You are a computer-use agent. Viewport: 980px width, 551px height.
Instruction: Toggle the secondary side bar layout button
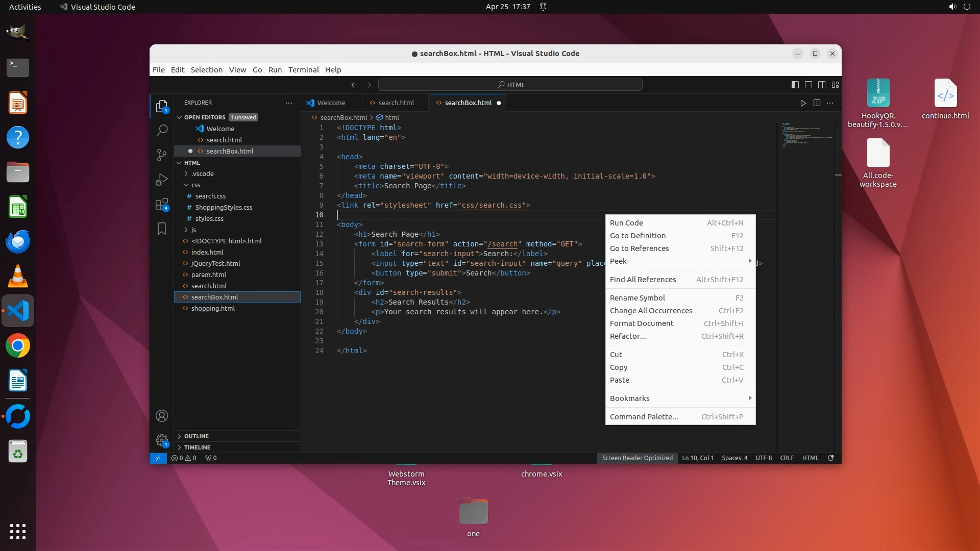point(822,85)
